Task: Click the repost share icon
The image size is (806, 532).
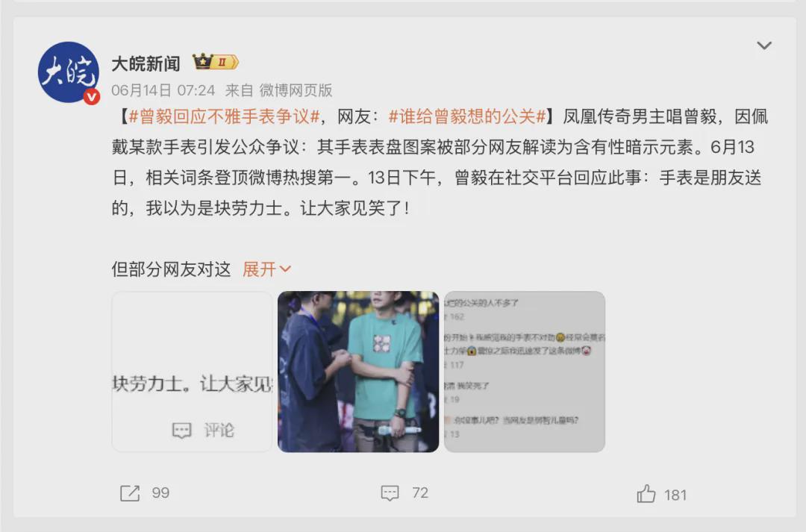Action: (130, 493)
